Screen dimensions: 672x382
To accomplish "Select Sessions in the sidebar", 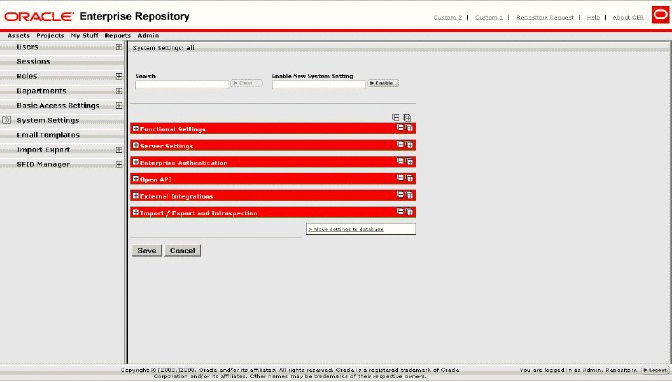I will pos(33,61).
